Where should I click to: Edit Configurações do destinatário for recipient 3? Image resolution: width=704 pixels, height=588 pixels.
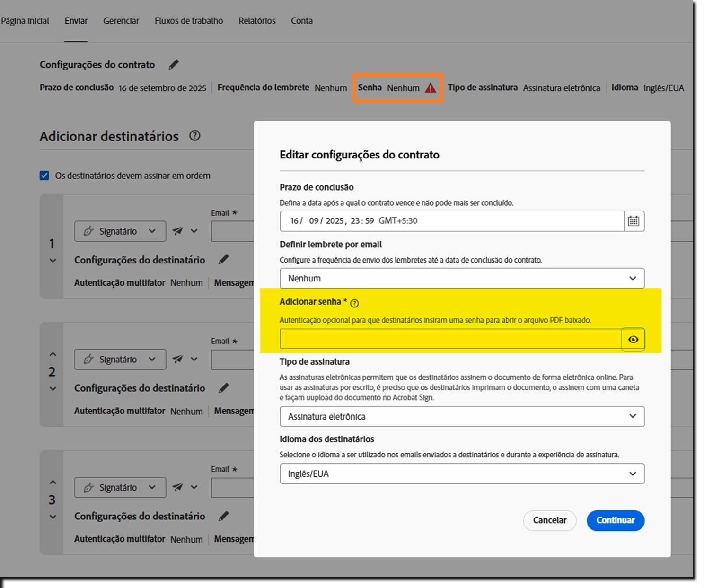point(224,516)
